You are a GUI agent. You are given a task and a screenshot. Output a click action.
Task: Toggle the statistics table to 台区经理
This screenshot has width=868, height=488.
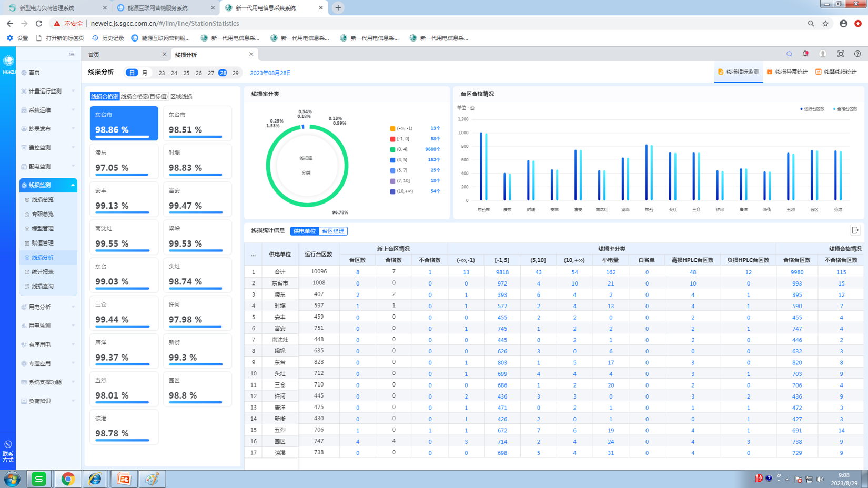point(333,231)
